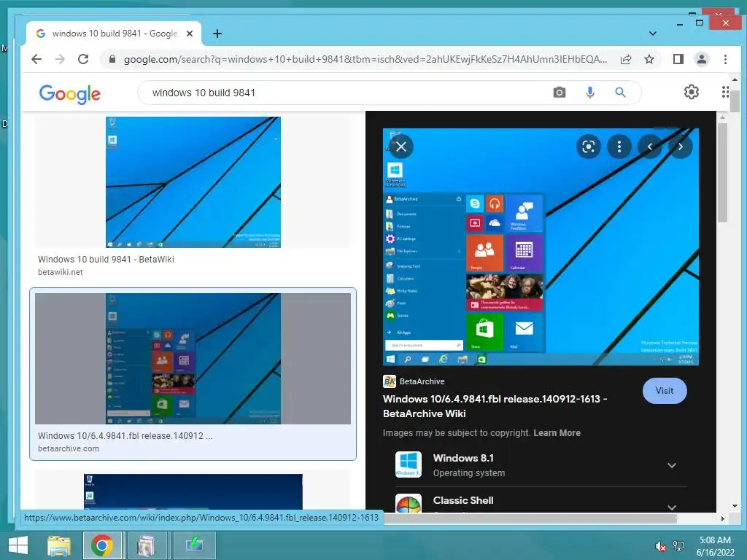Open the Learn More copyright link
Image resolution: width=747 pixels, height=560 pixels.
point(557,433)
